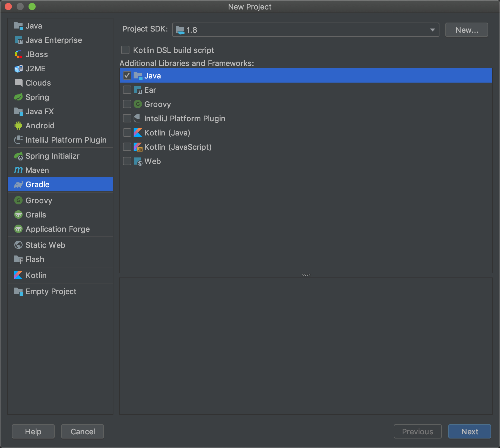The image size is (500, 448).
Task: Click the red close window button
Action: point(8,7)
